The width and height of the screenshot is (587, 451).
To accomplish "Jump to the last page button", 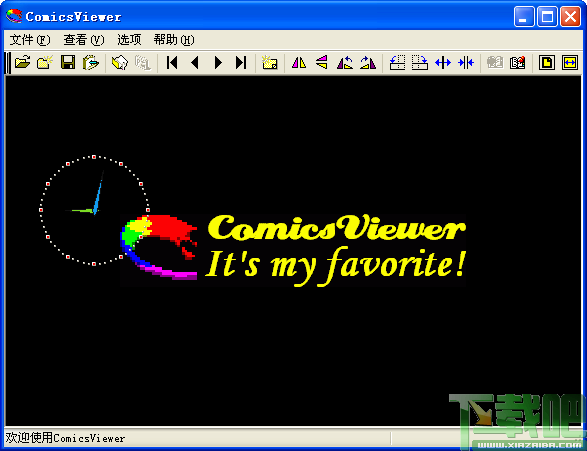I will click(241, 63).
